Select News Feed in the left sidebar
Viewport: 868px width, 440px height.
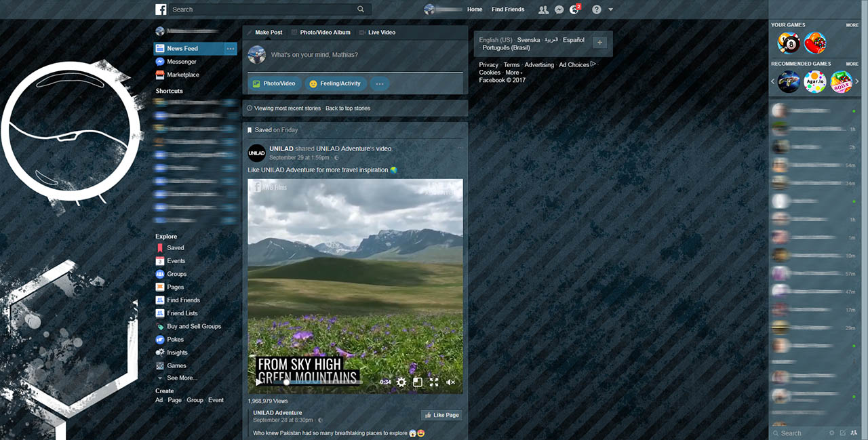point(189,49)
